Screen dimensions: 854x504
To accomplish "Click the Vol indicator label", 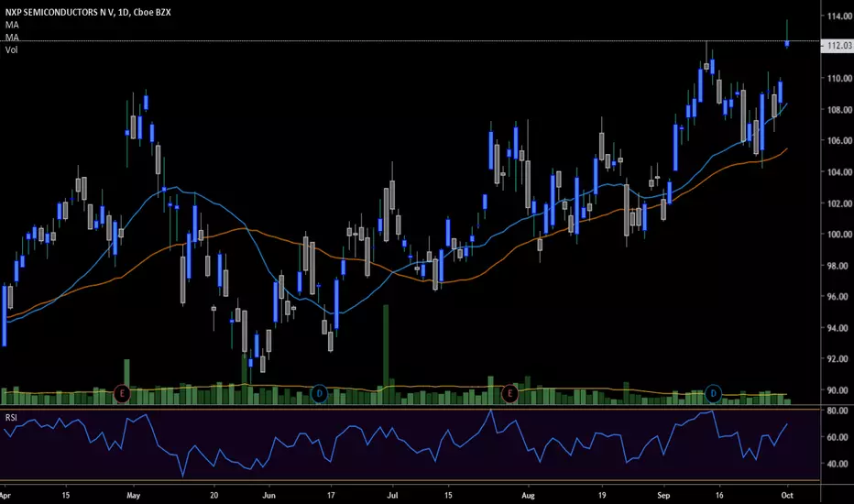I will pos(11,50).
